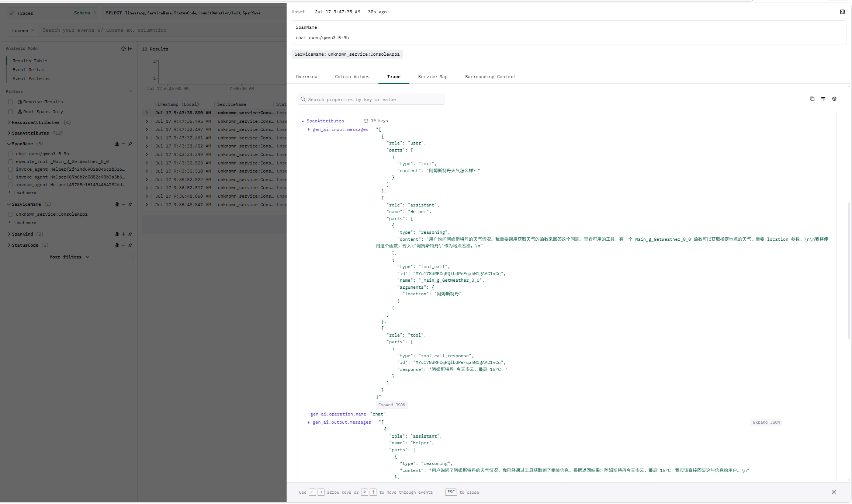Click the minus icon on the SpanName filter
Image resolution: width=852 pixels, height=504 pixels.
[124, 144]
